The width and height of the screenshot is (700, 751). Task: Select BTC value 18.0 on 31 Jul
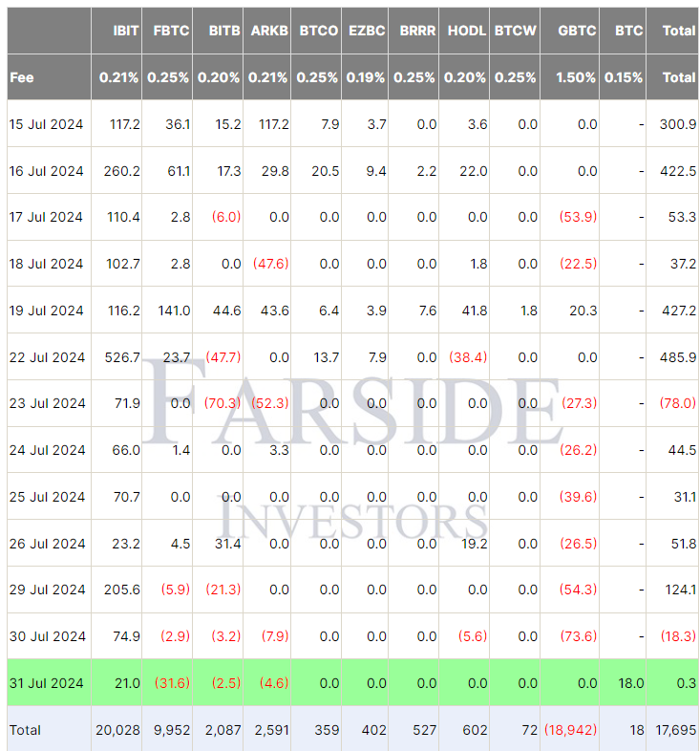coord(631,683)
